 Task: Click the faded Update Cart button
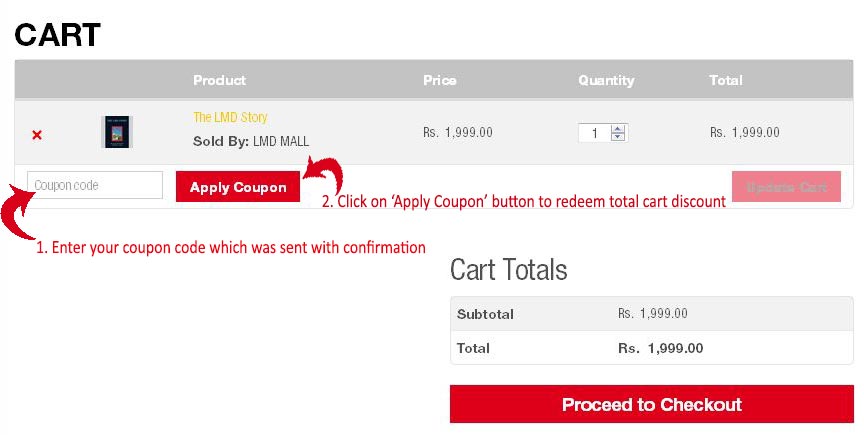click(786, 187)
